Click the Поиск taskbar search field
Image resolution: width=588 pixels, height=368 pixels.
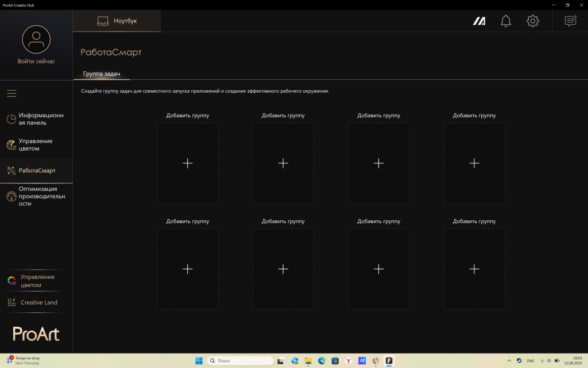point(240,361)
